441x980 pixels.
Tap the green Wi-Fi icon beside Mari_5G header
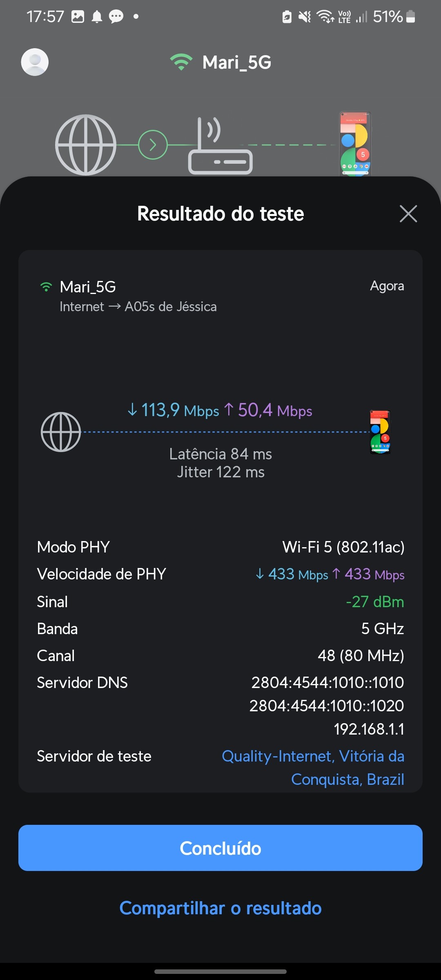pyautogui.click(x=181, y=62)
